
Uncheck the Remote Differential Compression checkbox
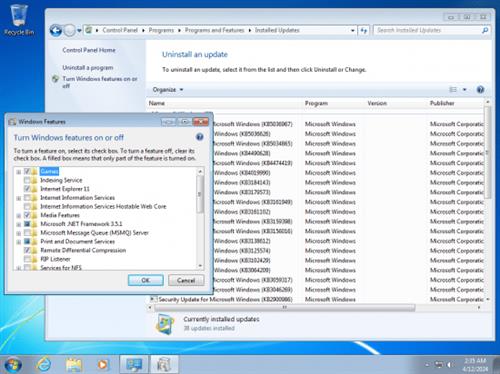[x=27, y=250]
